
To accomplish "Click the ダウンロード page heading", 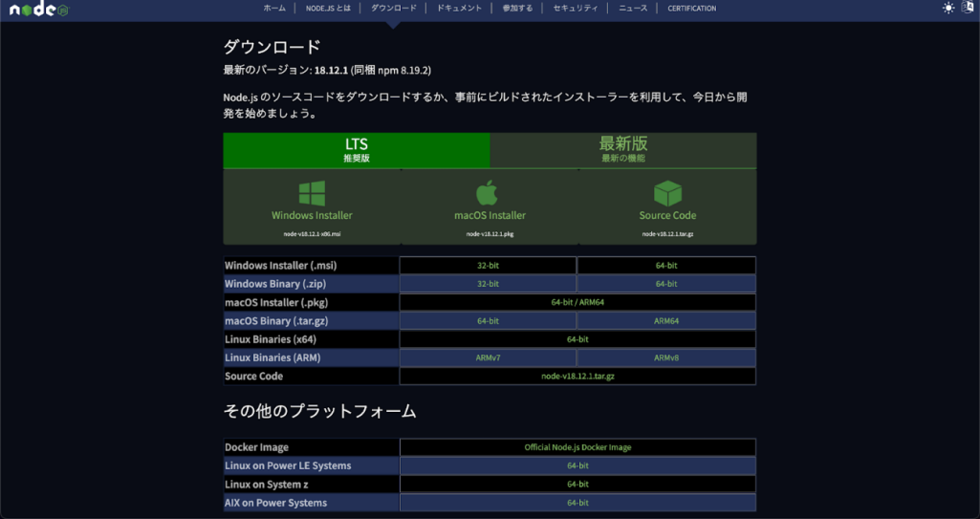I will 272,47.
